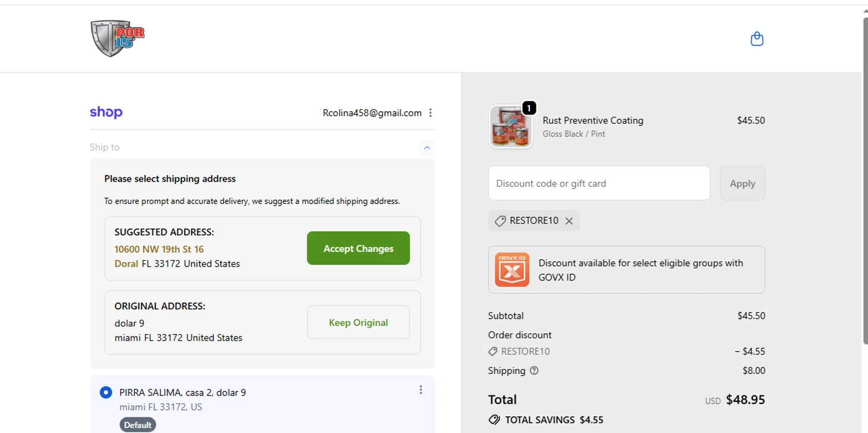
Task: Focus the Discount code or gift card field
Action: click(x=599, y=183)
